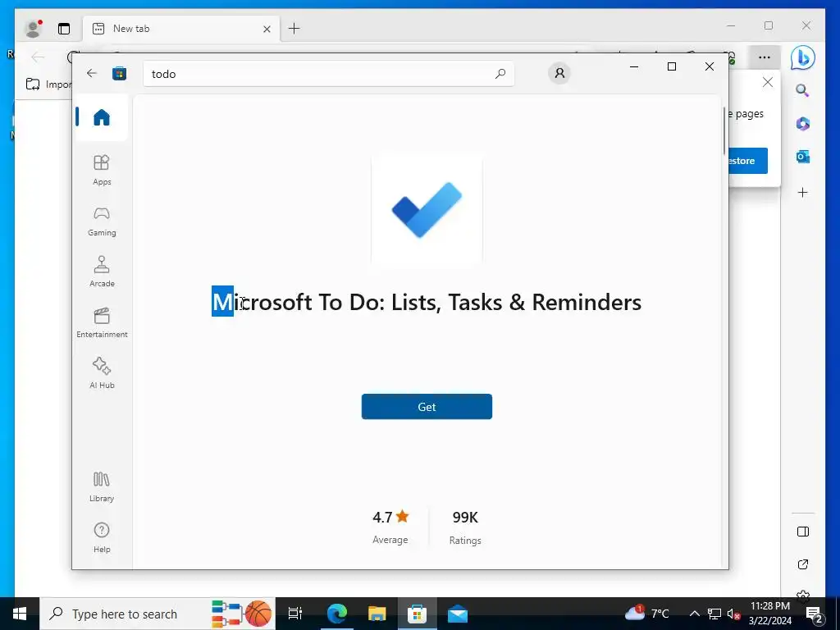The height and width of the screenshot is (630, 840).
Task: Open the Arcade section in sidebar
Action: pyautogui.click(x=101, y=272)
